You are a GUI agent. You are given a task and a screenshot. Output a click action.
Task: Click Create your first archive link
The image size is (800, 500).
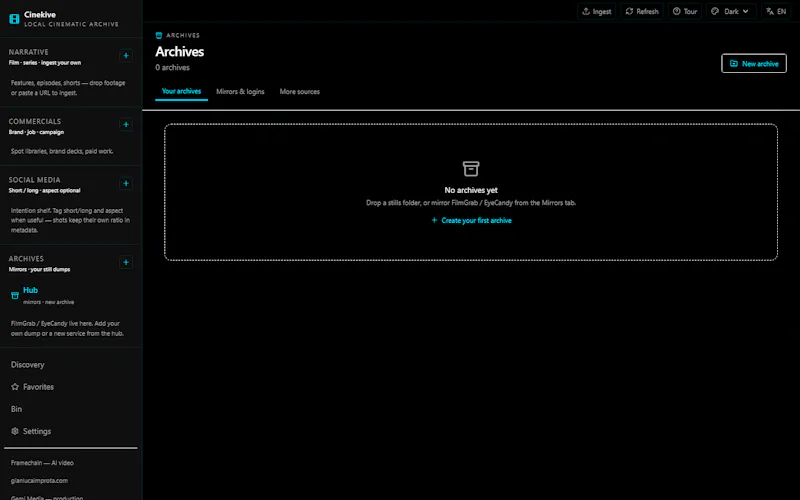pyautogui.click(x=471, y=220)
